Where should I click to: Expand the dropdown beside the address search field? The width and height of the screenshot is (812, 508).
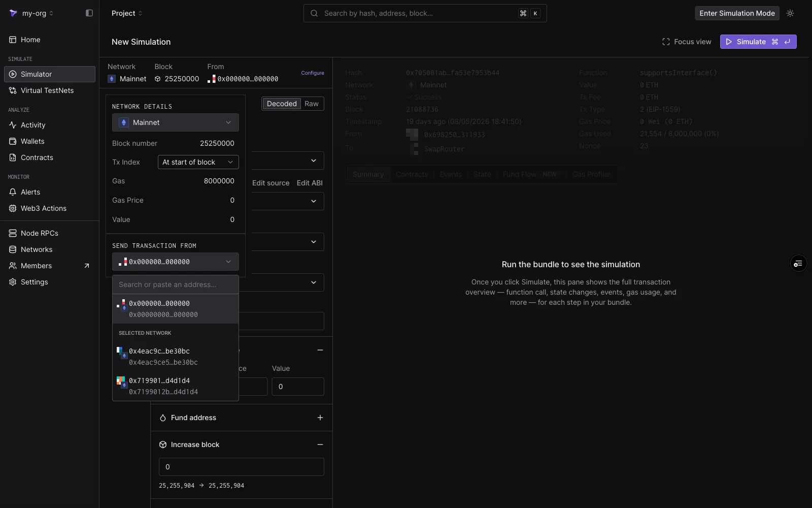click(x=314, y=282)
